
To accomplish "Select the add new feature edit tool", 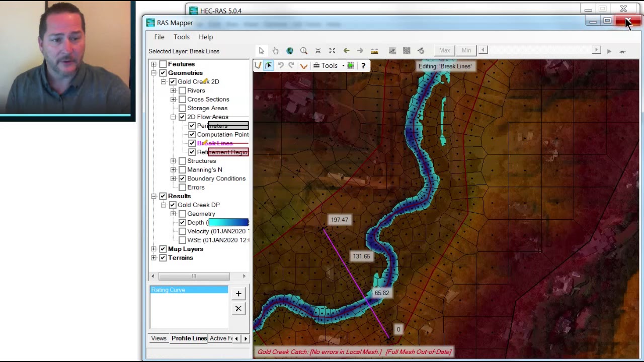I will 258,65.
